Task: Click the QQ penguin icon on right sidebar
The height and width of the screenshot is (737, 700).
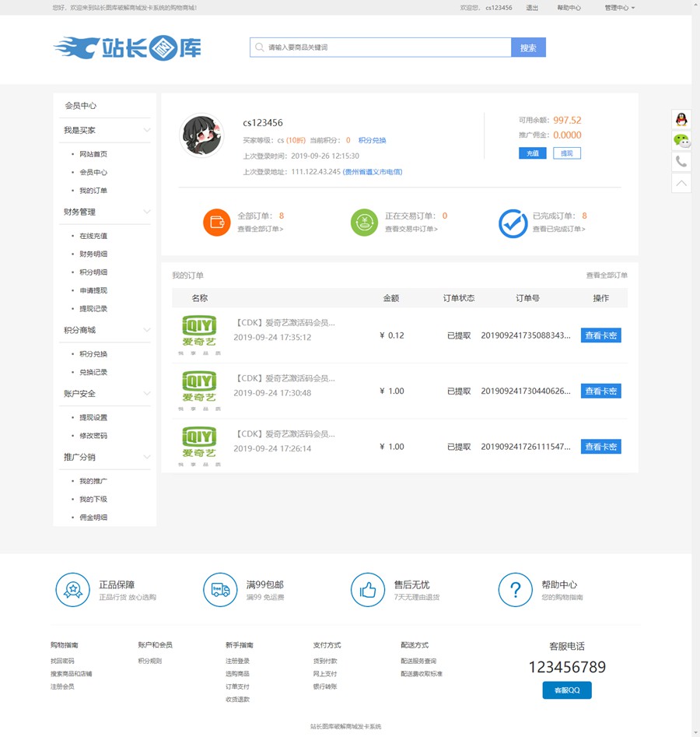Action: pos(681,119)
